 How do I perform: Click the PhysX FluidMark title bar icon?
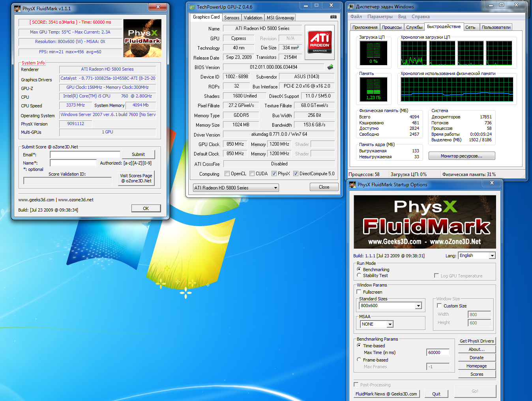pos(17,8)
